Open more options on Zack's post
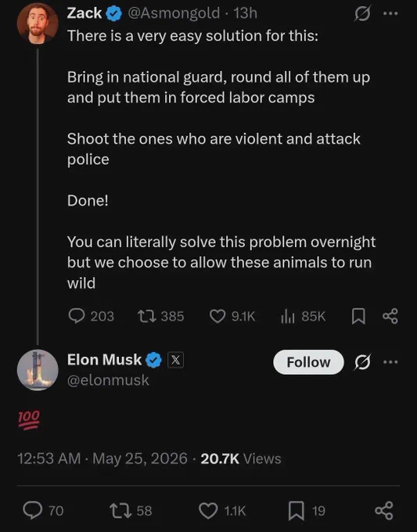This screenshot has height=532, width=417. point(390,13)
